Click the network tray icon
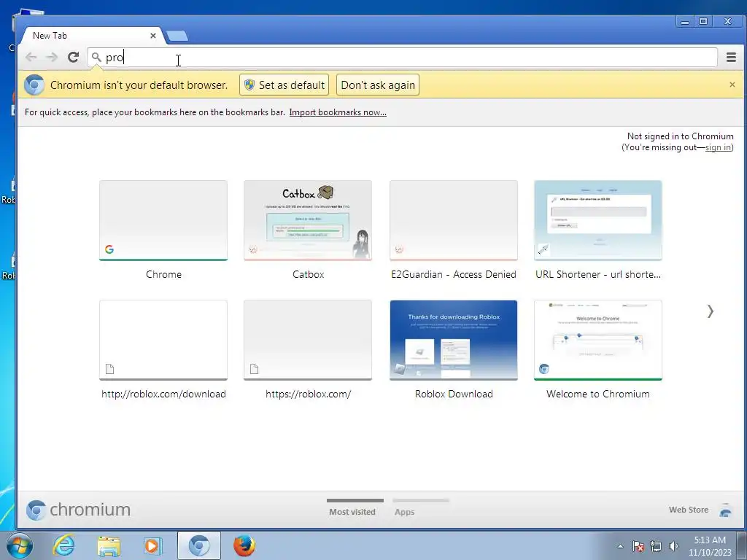 click(x=656, y=547)
